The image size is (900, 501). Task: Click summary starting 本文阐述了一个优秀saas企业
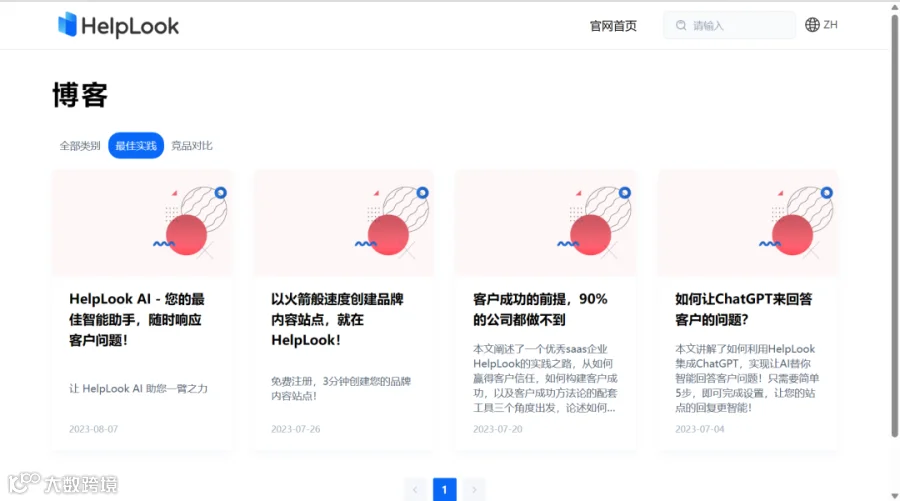545,378
